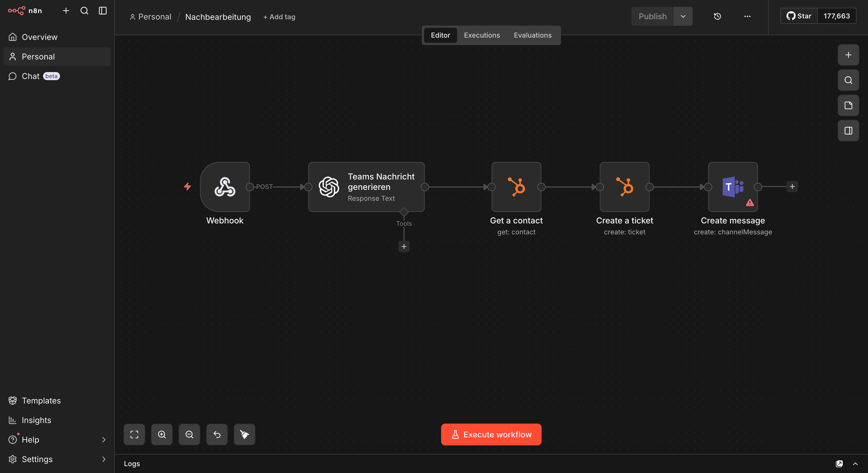Switch to the Evaluations tab
The image size is (868, 473).
click(532, 35)
